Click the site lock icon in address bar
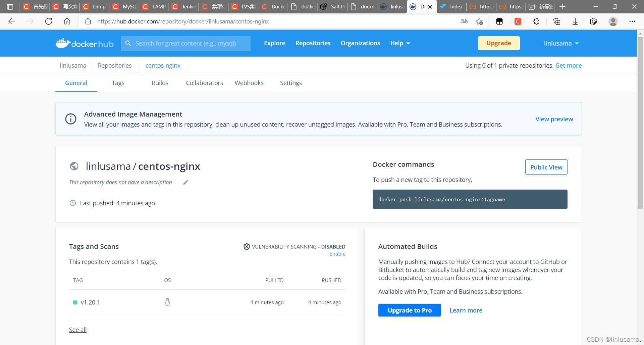Viewport: 644px width, 345px height. [x=88, y=21]
